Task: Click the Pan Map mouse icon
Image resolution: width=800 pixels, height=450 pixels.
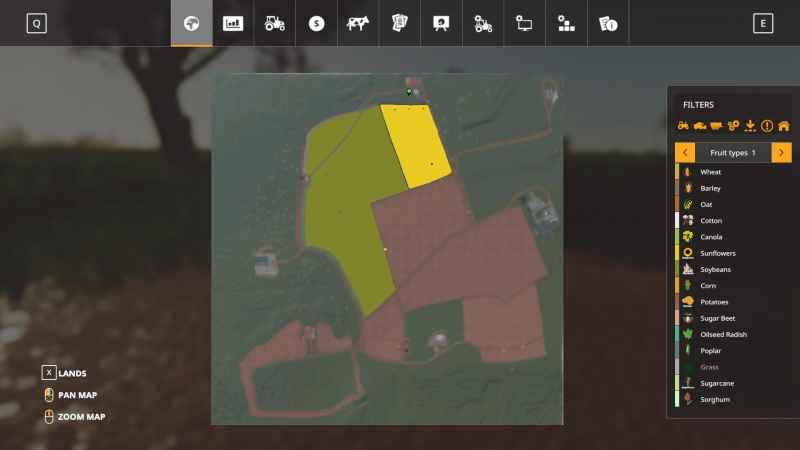Action: coord(48,395)
